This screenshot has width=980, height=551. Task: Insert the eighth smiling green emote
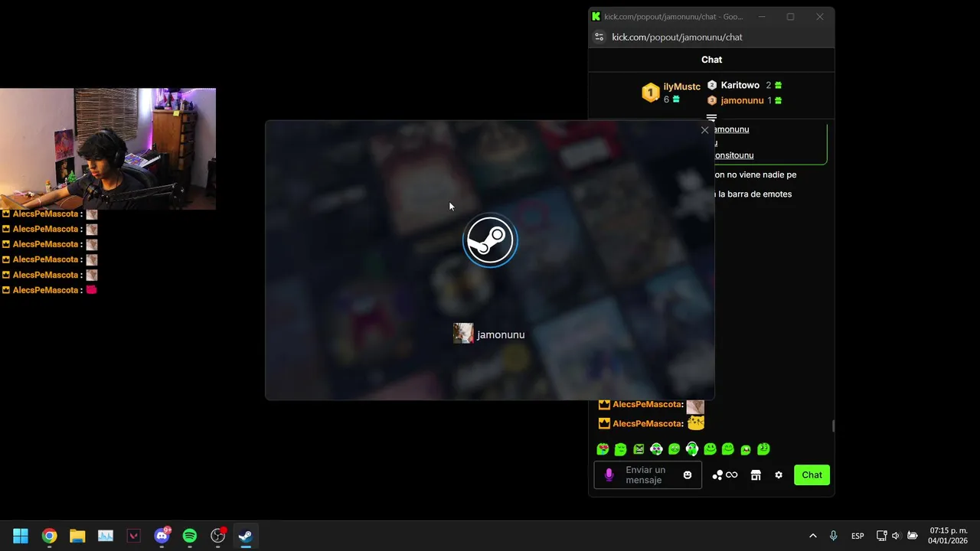pos(728,449)
